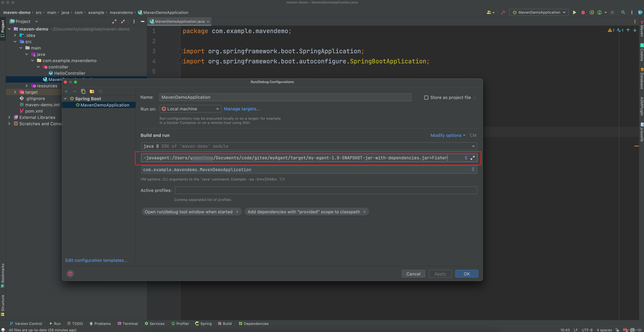Collapse the controller package
The height and width of the screenshot is (332, 644).
pos(38,67)
